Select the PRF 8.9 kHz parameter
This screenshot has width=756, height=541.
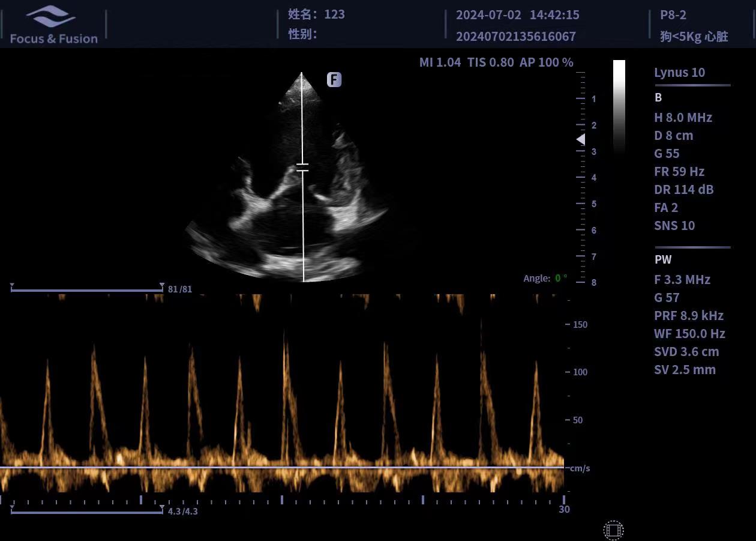click(688, 316)
